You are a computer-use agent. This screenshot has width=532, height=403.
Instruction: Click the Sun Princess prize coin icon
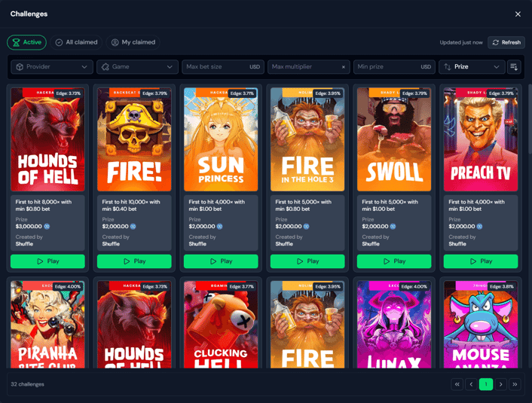pyautogui.click(x=219, y=226)
